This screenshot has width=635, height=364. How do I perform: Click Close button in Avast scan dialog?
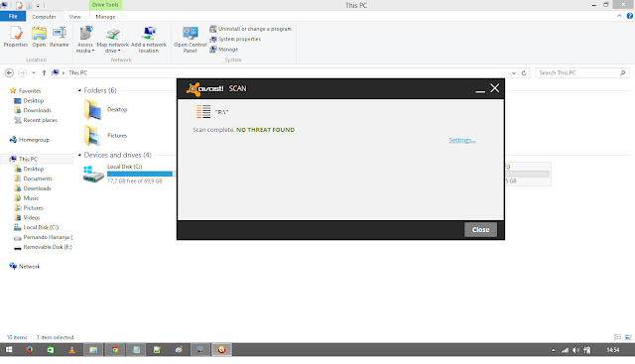pos(480,229)
